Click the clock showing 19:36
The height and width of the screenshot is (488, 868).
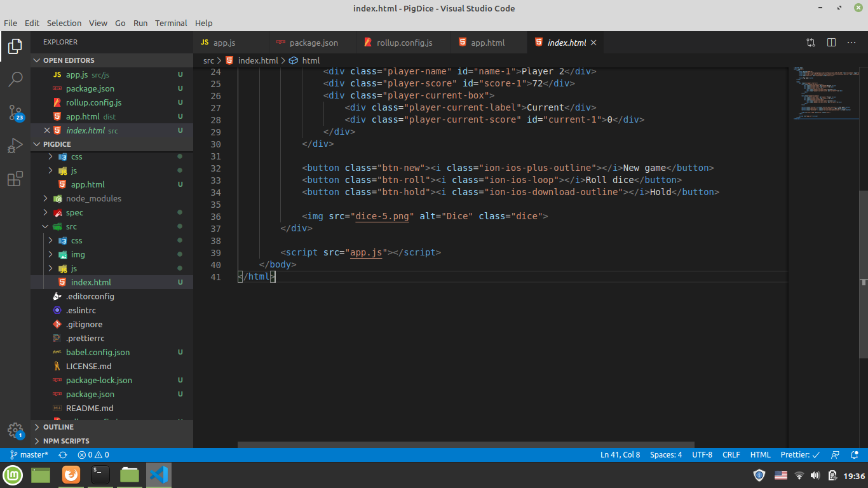(854, 475)
